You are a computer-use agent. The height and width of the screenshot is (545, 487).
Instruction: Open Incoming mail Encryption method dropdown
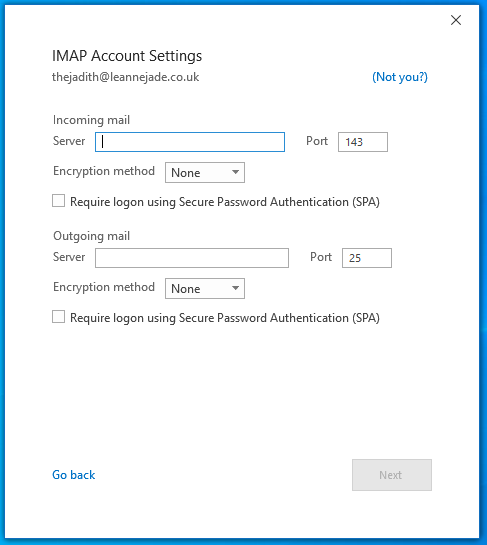205,172
